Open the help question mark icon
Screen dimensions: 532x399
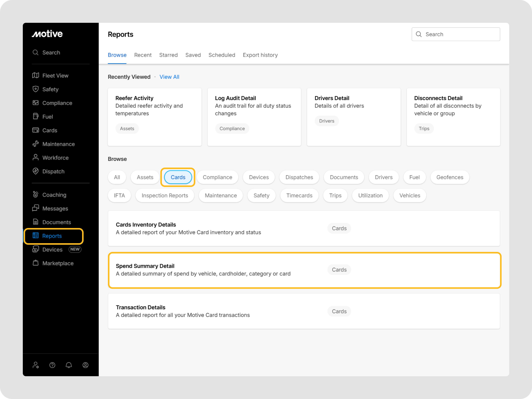[x=52, y=365]
